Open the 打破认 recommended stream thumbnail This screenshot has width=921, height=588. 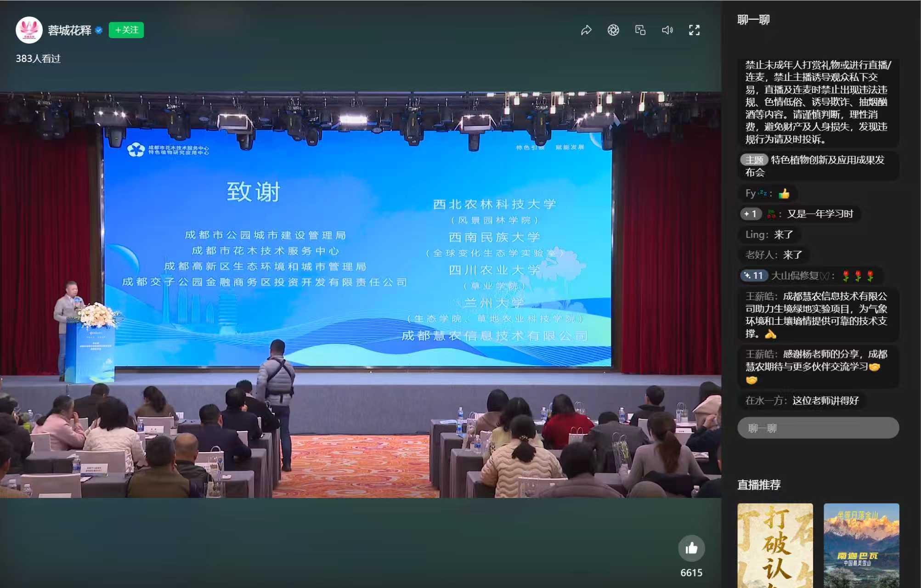click(x=775, y=545)
